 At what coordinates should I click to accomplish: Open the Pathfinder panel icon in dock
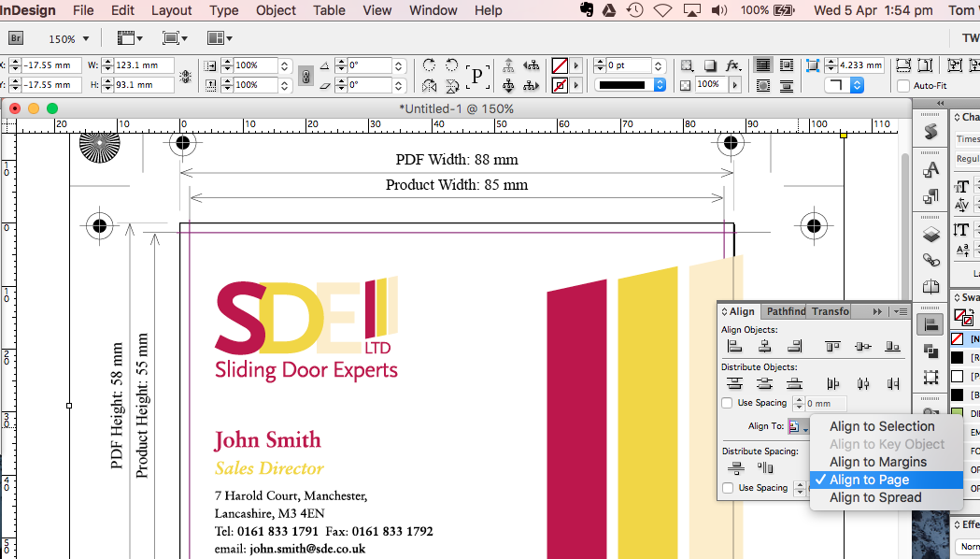click(x=930, y=351)
